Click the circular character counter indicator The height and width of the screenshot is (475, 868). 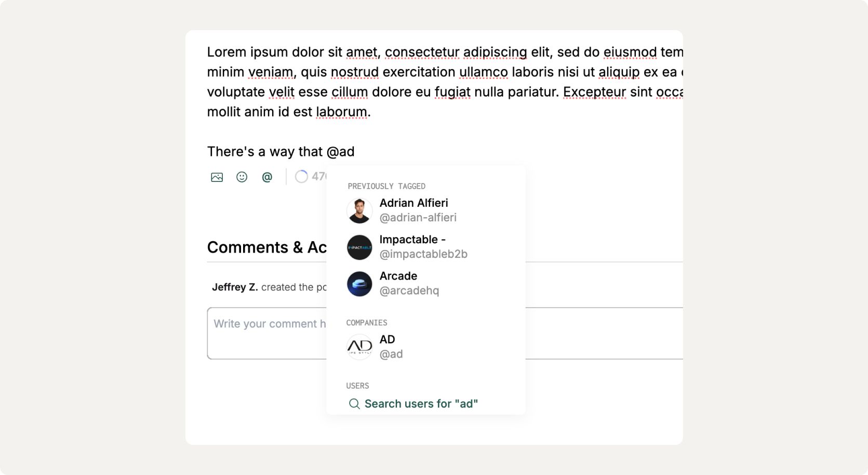pos(301,177)
